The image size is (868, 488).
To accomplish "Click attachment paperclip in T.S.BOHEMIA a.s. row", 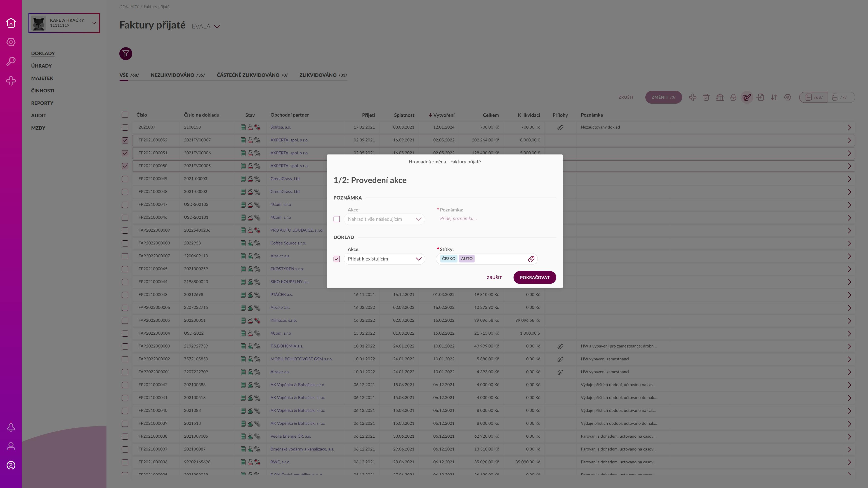I will pos(560,346).
